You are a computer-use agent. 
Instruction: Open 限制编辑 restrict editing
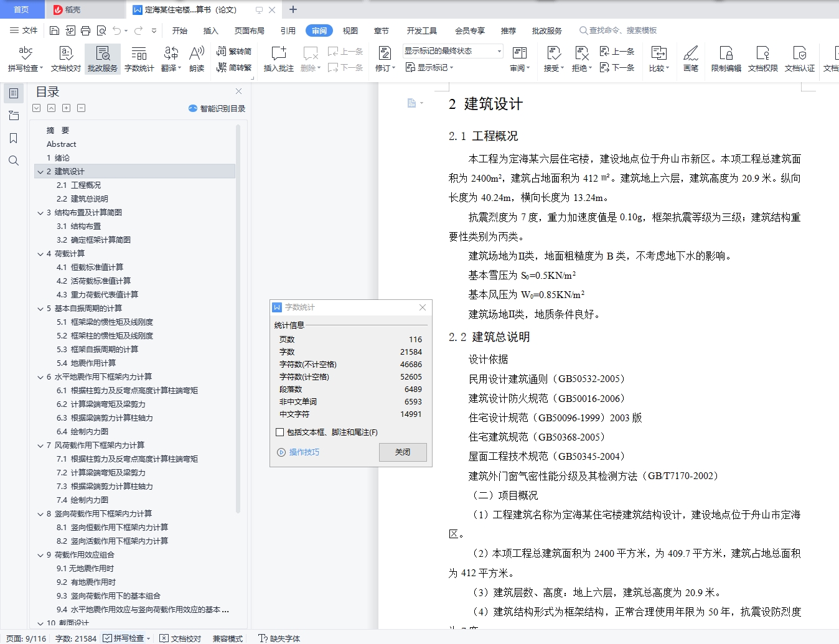point(726,59)
